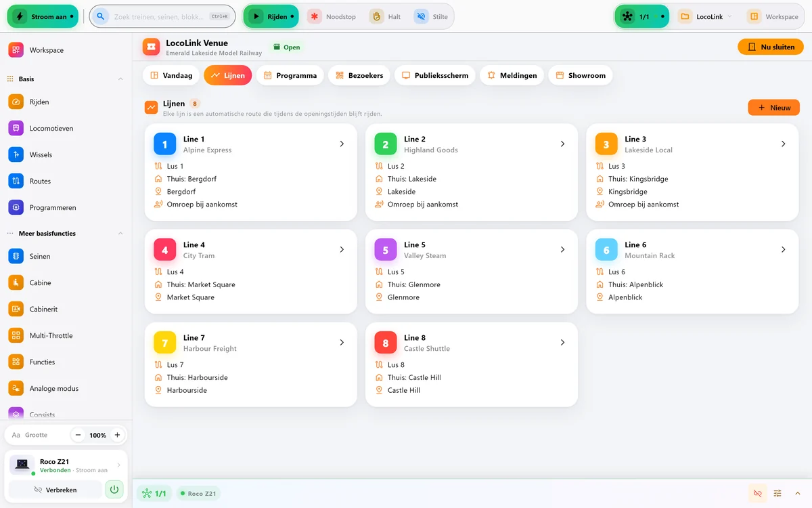This screenshot has height=508, width=812.
Task: Open the Multi-Throttle sidebar icon
Action: pyautogui.click(x=16, y=335)
